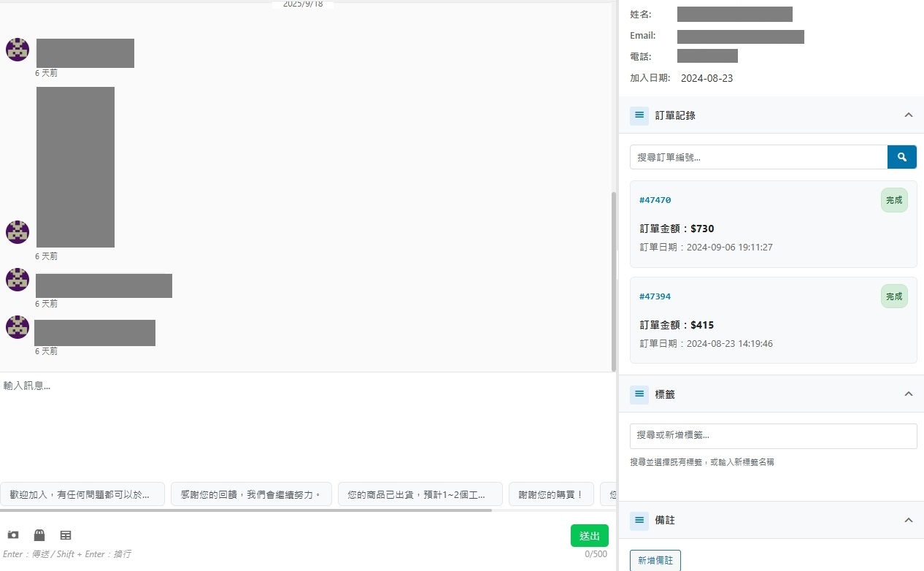Viewport: 924px width, 571px height.
Task: Click the 電話 label
Action: click(x=641, y=56)
